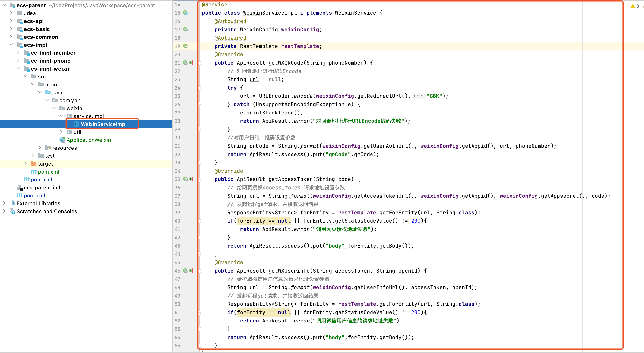Fold getAccessToken method at line 35
This screenshot has width=644, height=353.
tap(200, 179)
